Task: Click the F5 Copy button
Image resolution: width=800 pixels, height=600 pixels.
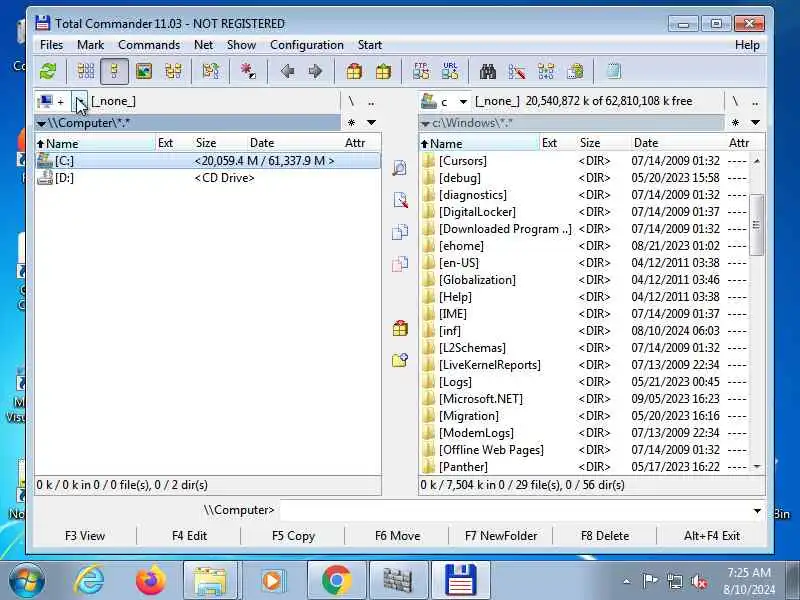Action: tap(293, 536)
